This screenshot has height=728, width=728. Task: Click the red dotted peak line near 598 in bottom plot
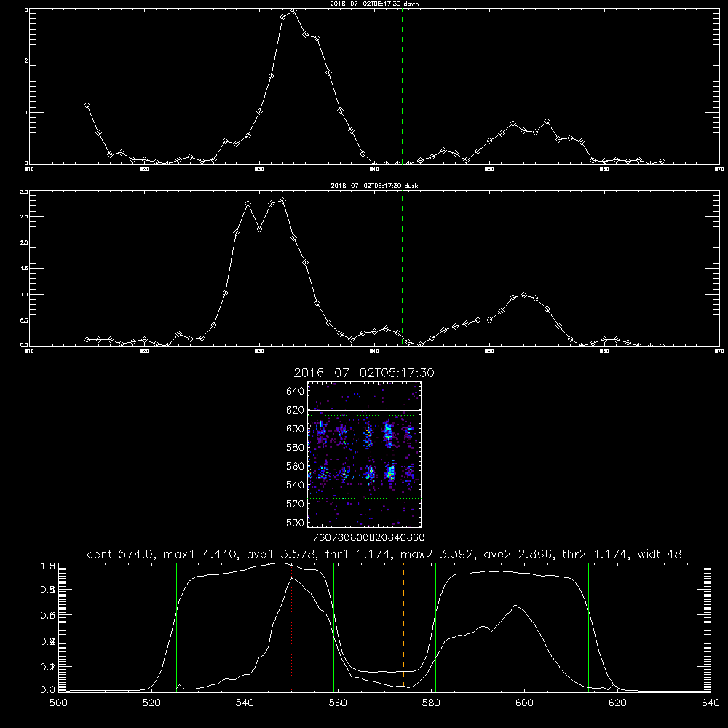coord(515,627)
